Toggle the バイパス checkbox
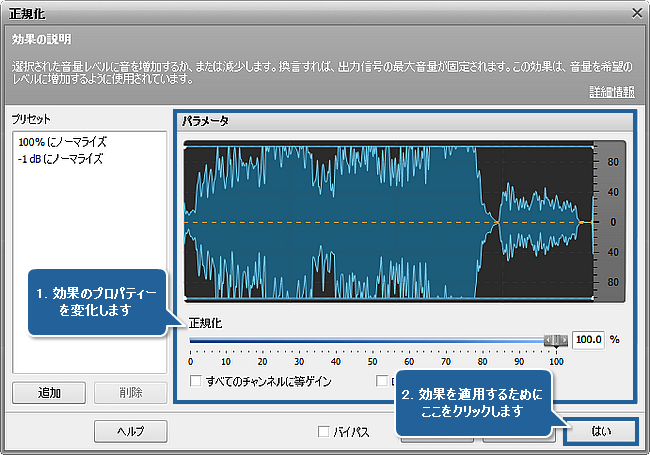The height and width of the screenshot is (455, 650). coord(323,432)
